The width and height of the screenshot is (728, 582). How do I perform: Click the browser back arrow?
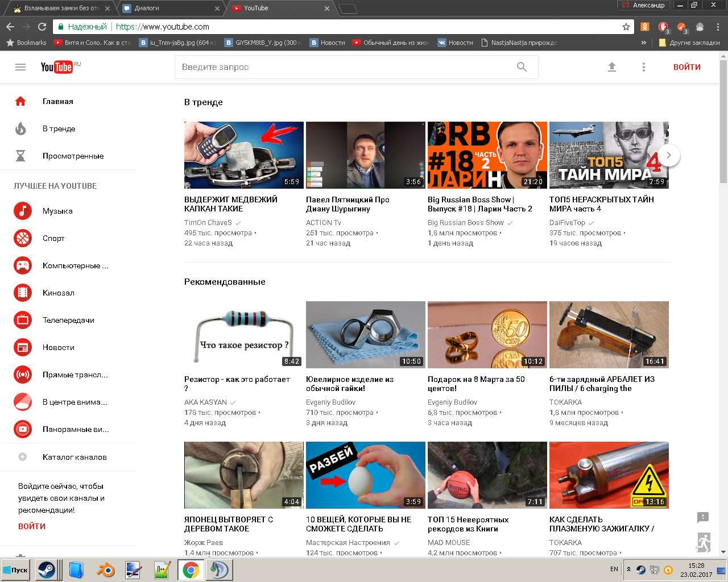point(10,27)
